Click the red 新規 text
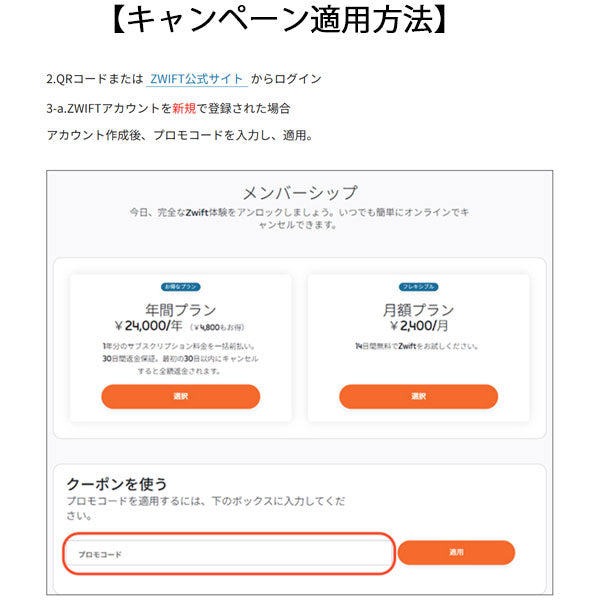Viewport: 600px width, 600px height. pos(184,107)
